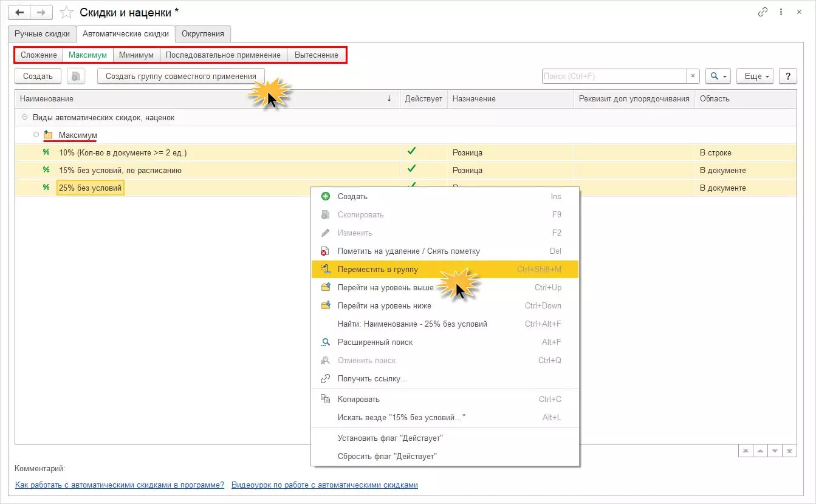The width and height of the screenshot is (816, 504).
Task: Click the Максимум group name in tree
Action: [x=78, y=135]
